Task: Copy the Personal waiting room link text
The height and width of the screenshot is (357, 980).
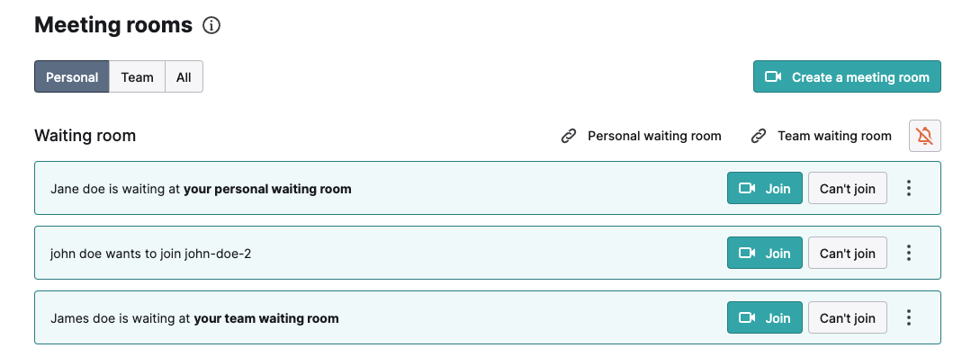Action: 654,136
